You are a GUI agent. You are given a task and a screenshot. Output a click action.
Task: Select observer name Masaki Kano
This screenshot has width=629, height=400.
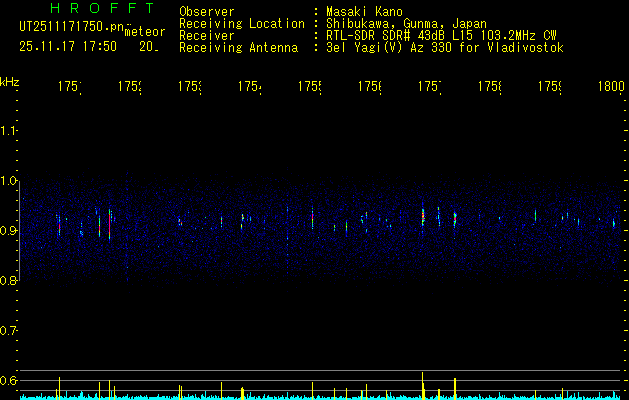pos(364,12)
